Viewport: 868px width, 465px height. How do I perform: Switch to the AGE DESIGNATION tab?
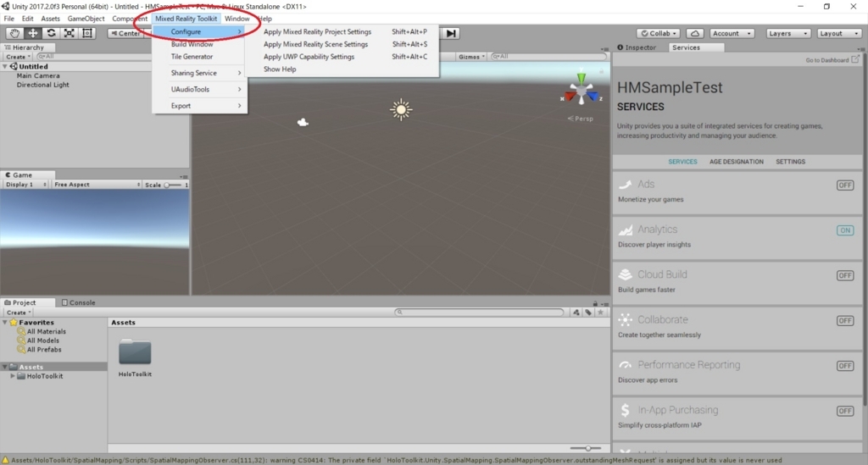(737, 162)
